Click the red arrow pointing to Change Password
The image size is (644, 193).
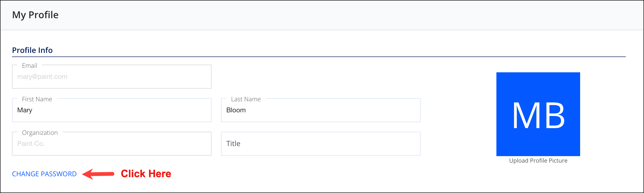pos(98,174)
